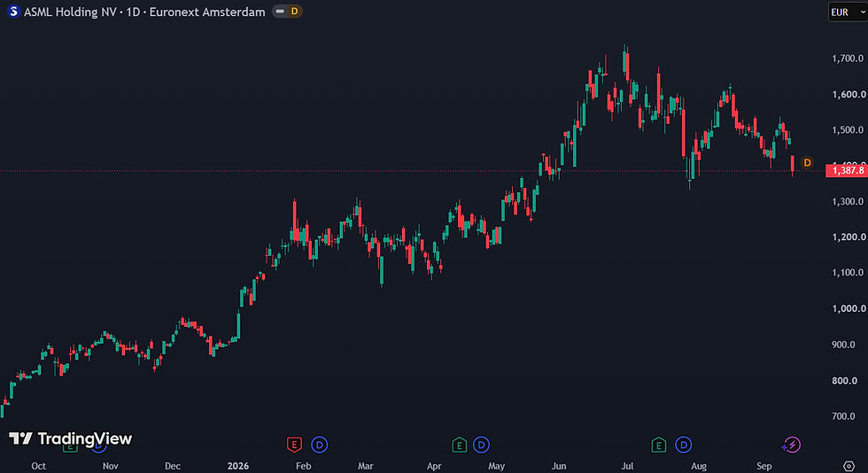868x473 pixels.
Task: Click the green earnings E marker near July
Action: coord(658,444)
